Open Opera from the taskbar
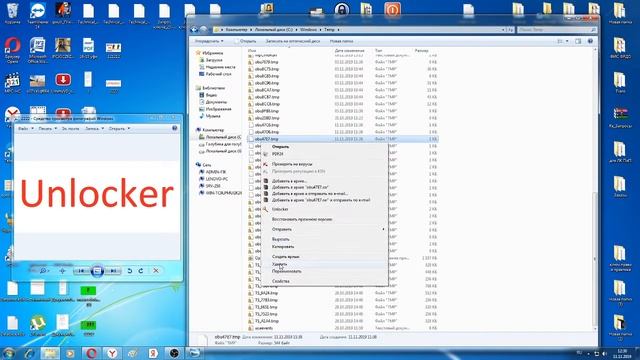Image resolution: width=640 pixels, height=360 pixels. (x=91, y=353)
